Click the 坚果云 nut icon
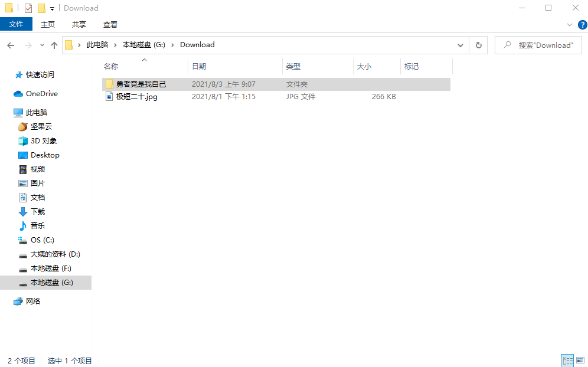This screenshot has height=367, width=588. click(23, 127)
